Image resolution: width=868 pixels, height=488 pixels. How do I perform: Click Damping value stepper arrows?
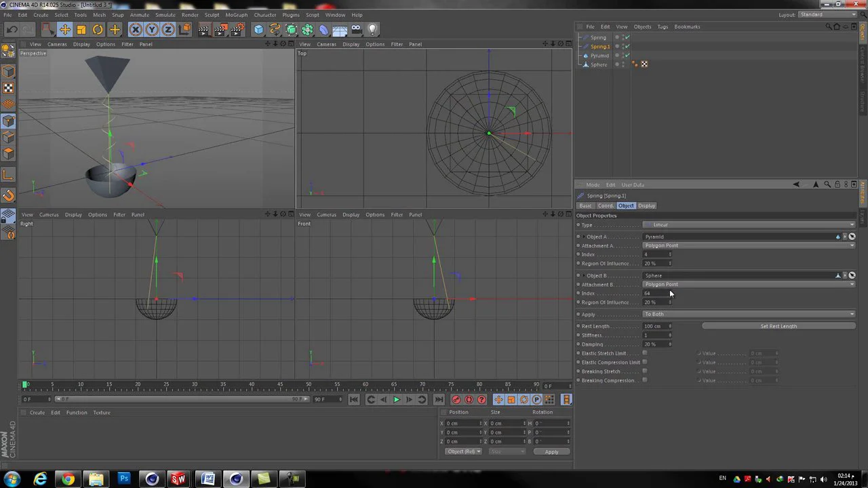(670, 344)
